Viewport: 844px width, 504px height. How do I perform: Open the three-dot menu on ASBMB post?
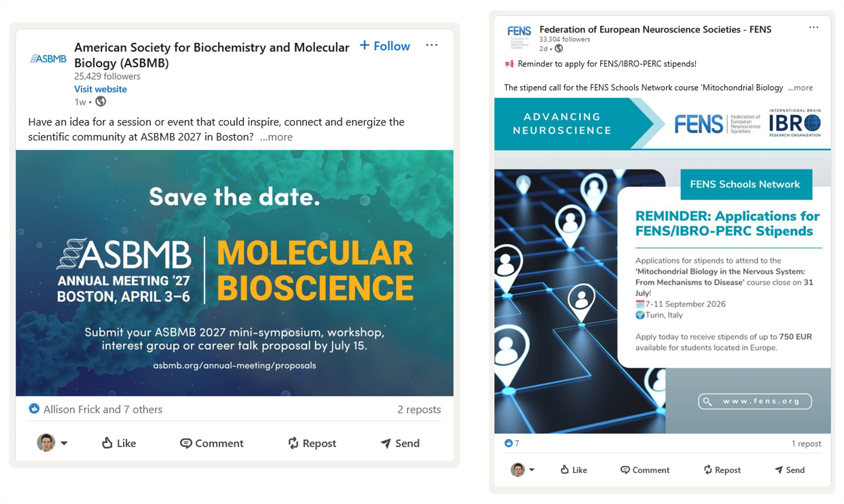431,45
